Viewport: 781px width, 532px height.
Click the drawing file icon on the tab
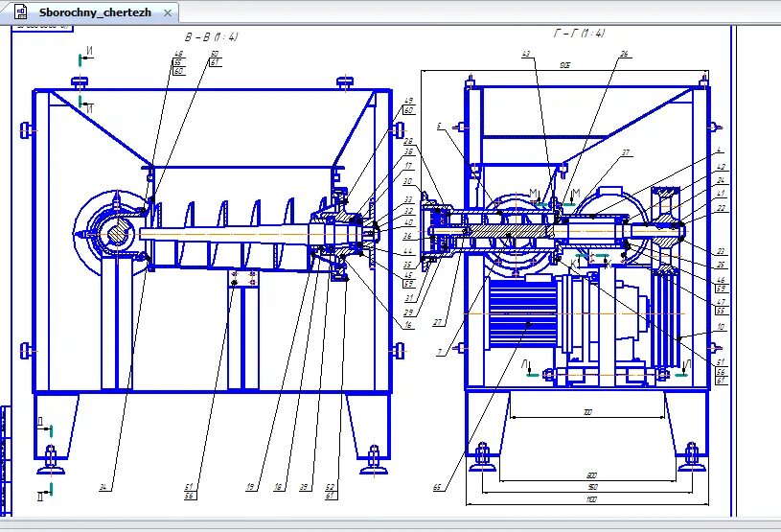(x=20, y=12)
